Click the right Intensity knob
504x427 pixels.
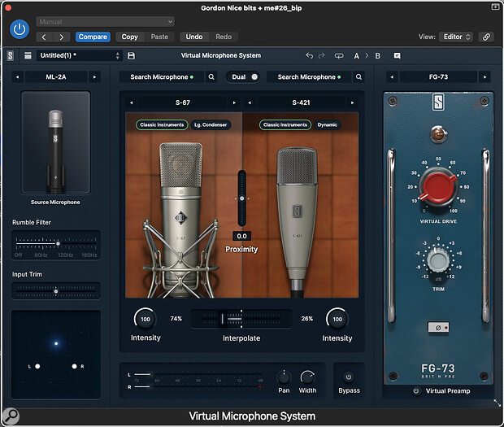tap(337, 319)
